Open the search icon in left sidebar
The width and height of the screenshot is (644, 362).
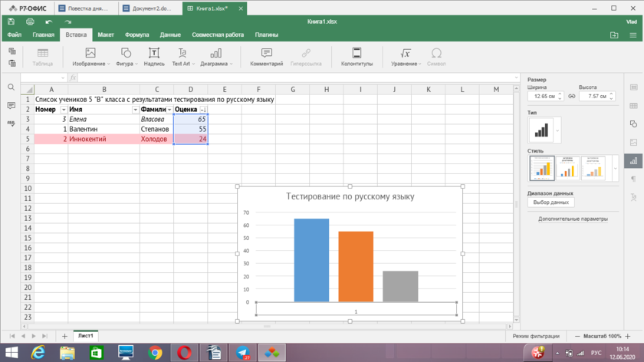(11, 87)
